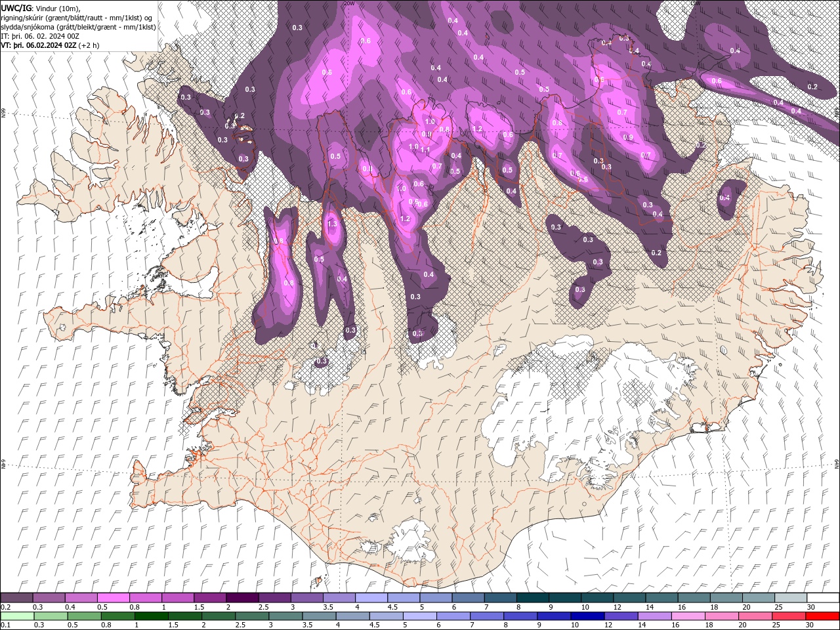Pick darkest green rain-row swatch between 1 and 1.5
The width and height of the screenshot is (840, 630).
tap(152, 616)
